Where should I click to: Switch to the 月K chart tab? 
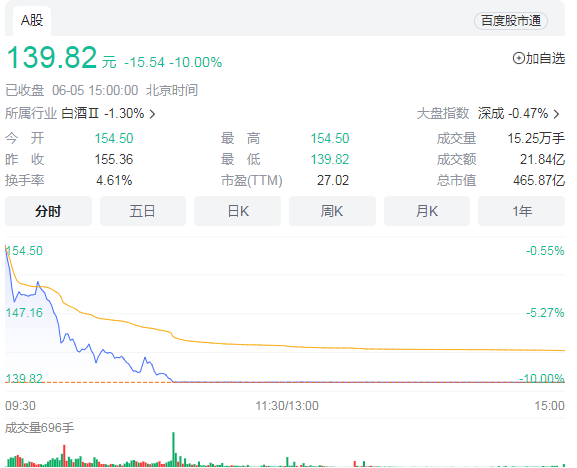tap(427, 211)
